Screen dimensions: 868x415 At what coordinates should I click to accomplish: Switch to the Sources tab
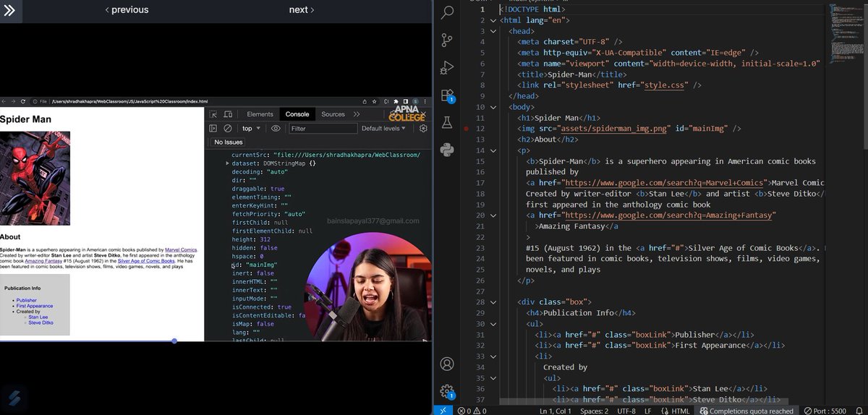coord(333,114)
